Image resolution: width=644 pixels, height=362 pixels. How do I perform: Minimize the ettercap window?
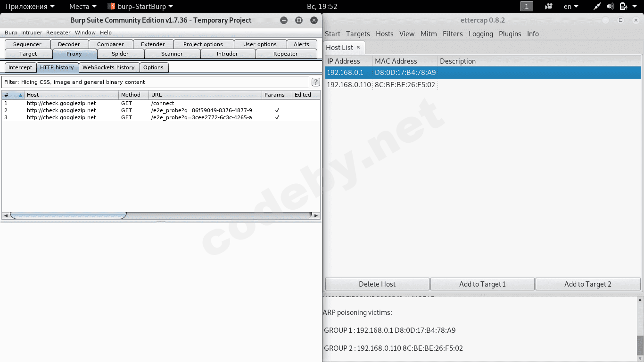pos(607,20)
